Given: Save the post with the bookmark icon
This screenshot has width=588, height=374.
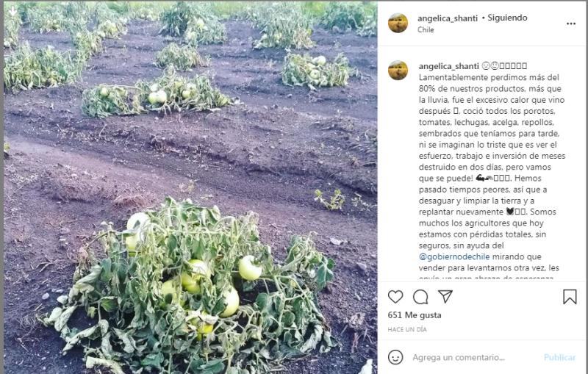Looking at the screenshot, I should pyautogui.click(x=570, y=297).
